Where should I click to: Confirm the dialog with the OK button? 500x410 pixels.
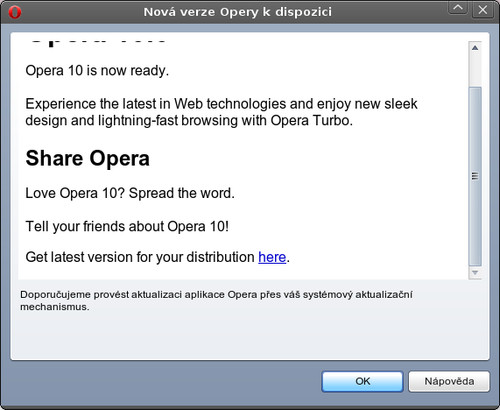[362, 381]
